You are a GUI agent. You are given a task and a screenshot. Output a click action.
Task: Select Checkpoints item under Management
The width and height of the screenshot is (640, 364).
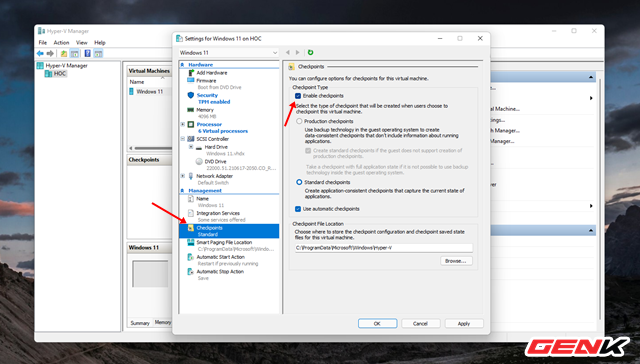coord(229,231)
